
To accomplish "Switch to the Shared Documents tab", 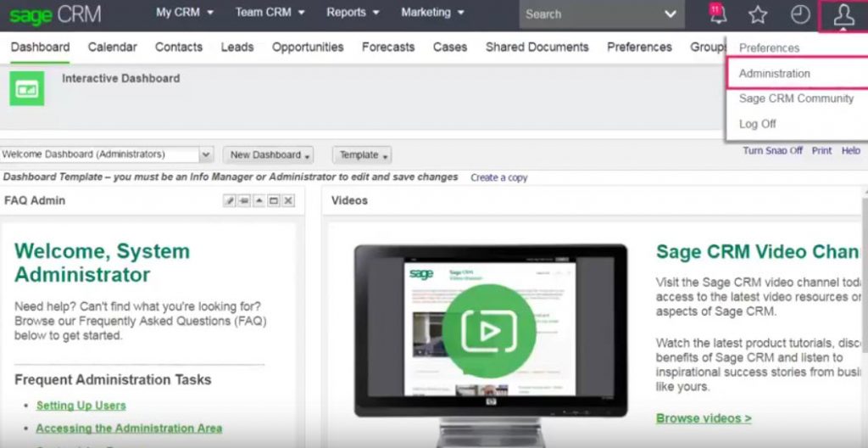I will 537,48.
